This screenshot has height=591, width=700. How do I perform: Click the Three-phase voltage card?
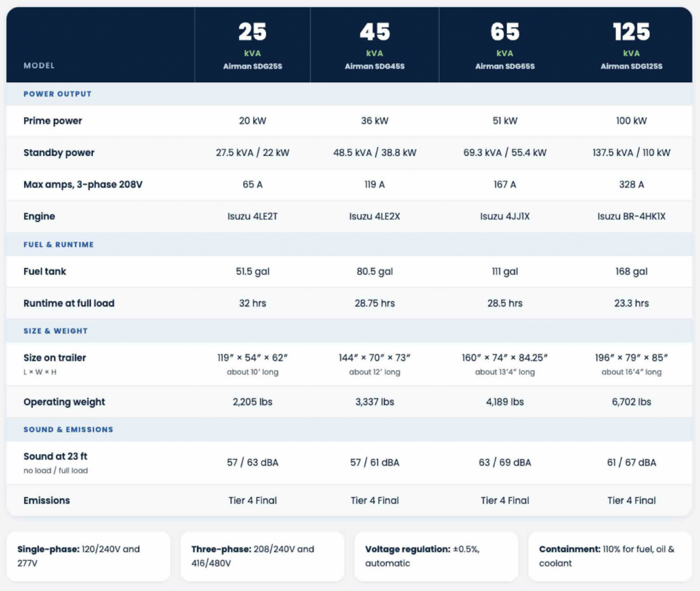point(262,557)
